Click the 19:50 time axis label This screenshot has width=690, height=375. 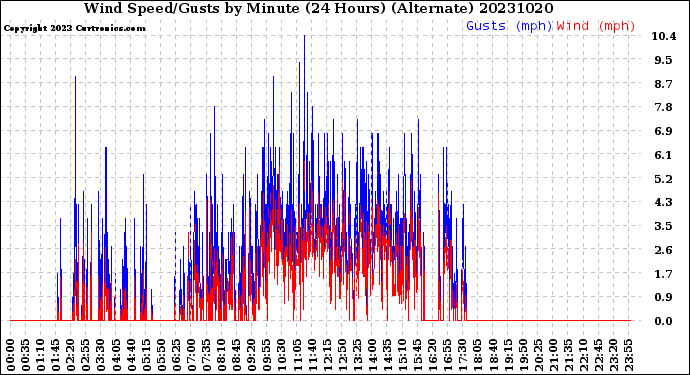(x=523, y=354)
